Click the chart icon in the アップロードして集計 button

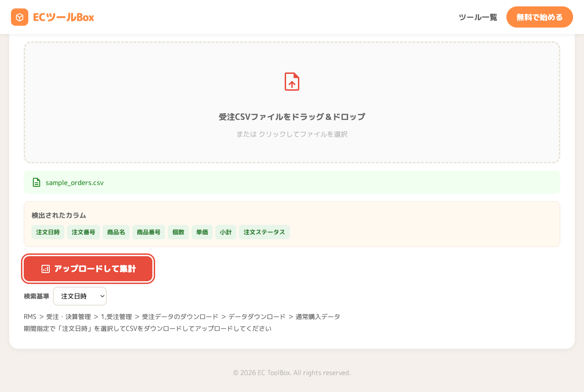click(x=46, y=269)
